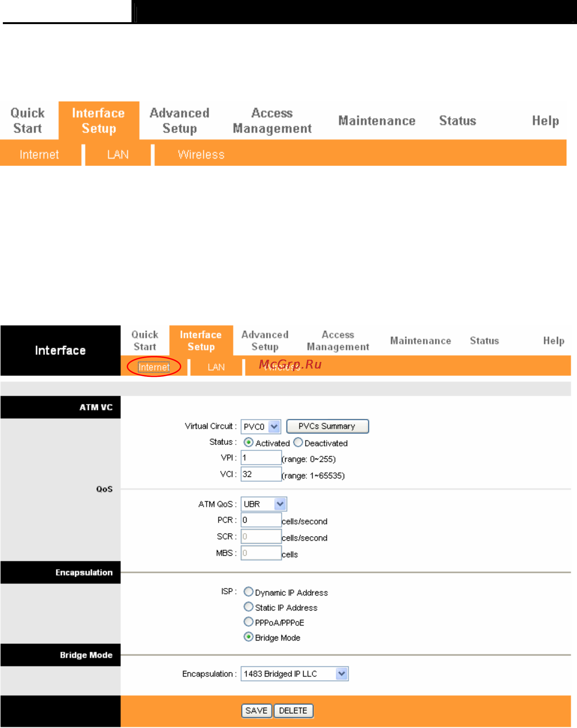Image resolution: width=577 pixels, height=728 pixels.
Task: Open Status tab in the lower router page
Action: [x=484, y=340]
